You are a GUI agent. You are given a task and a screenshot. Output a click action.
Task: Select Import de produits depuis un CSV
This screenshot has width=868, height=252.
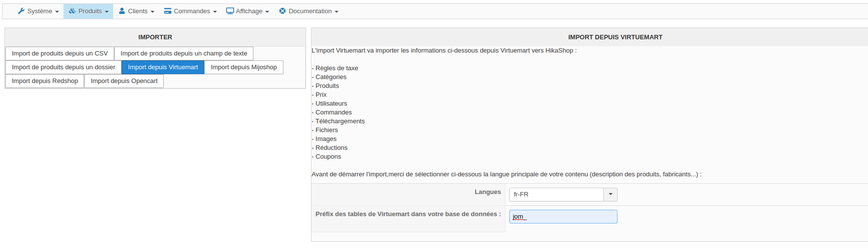click(x=60, y=54)
